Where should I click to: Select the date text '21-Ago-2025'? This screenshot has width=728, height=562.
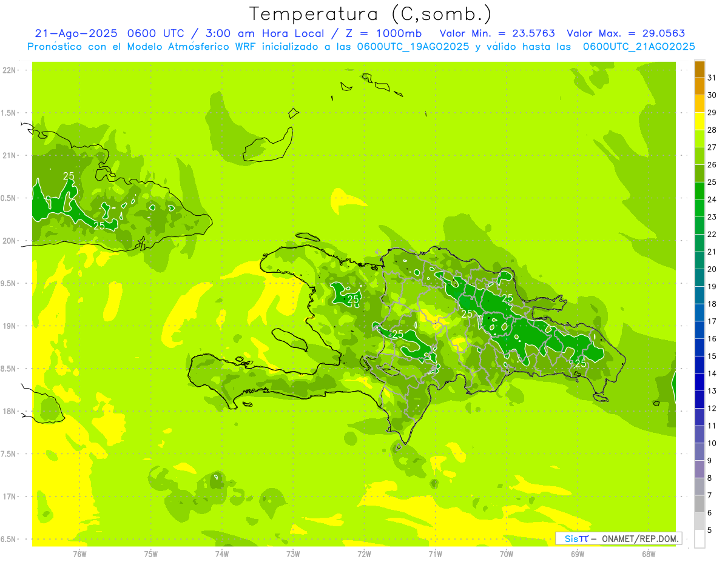76,33
